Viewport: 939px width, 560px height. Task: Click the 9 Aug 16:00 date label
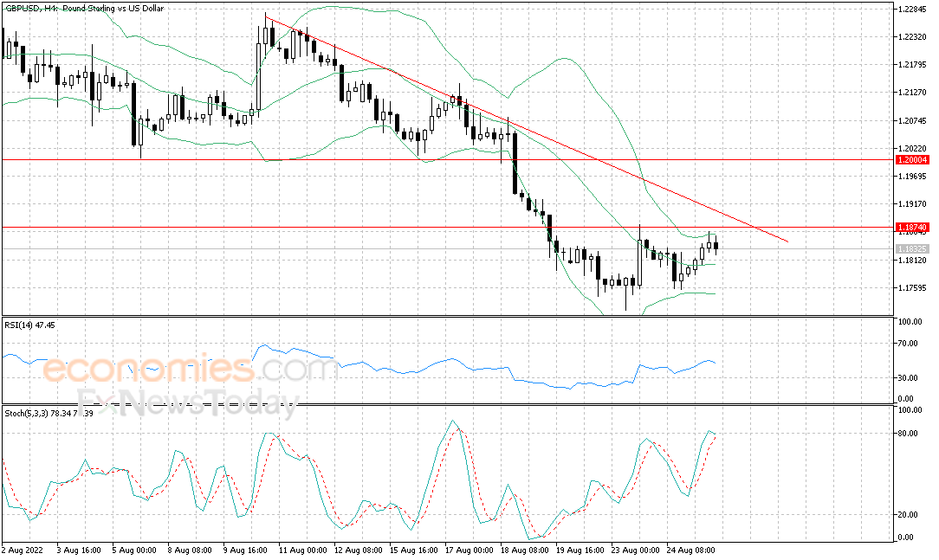245,550
